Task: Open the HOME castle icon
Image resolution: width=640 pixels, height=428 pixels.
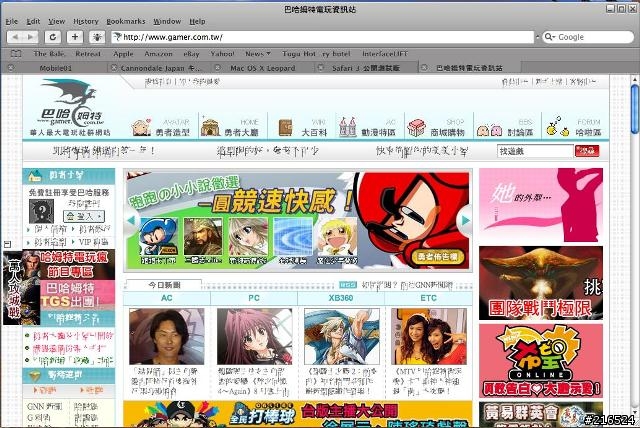Action: click(x=210, y=127)
